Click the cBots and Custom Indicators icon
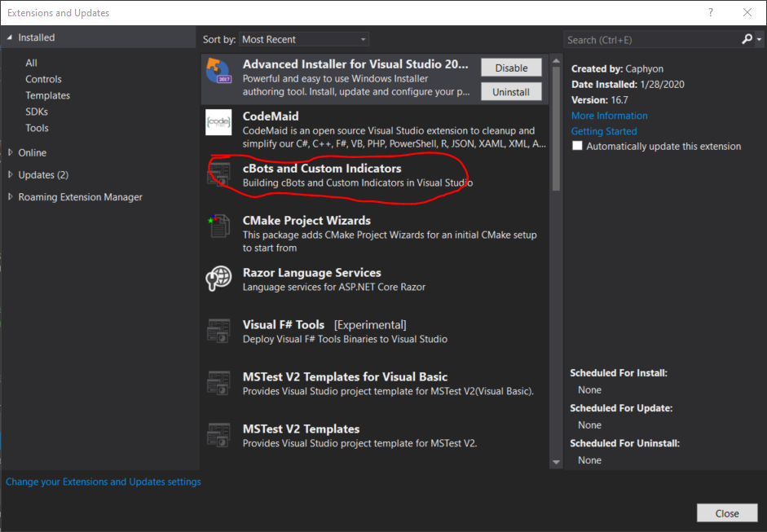767x532 pixels. [x=218, y=174]
